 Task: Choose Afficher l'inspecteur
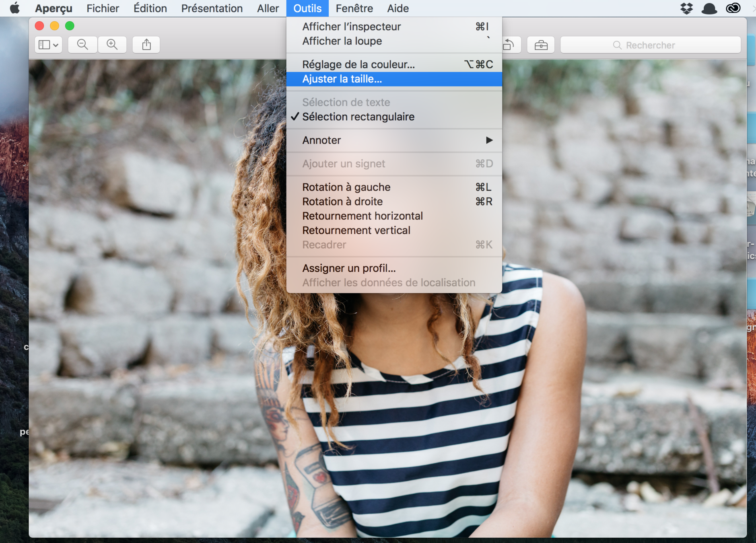tap(394, 27)
